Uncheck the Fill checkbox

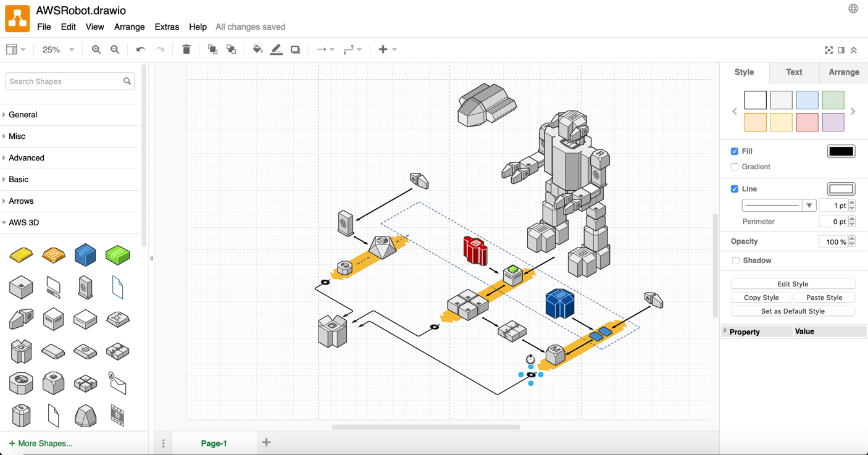(x=735, y=151)
